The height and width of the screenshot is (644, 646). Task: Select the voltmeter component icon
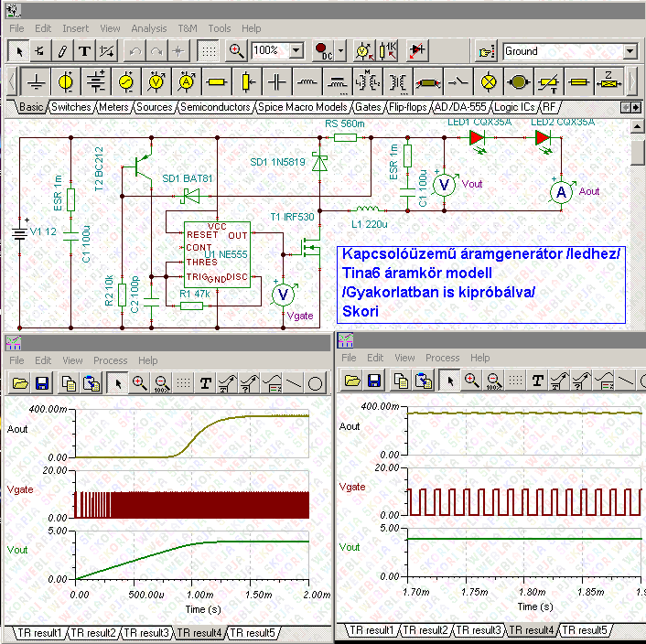[156, 82]
